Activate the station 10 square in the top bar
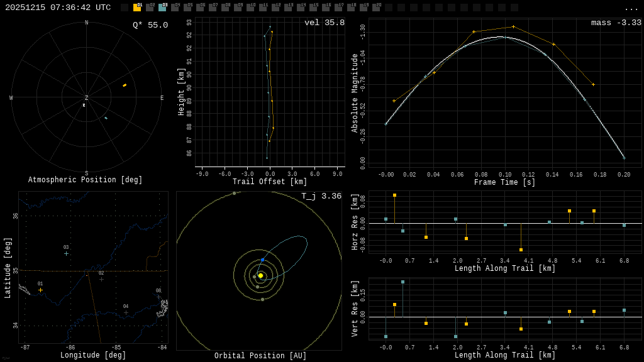Image resolution: width=644 pixels, height=362 pixels. [x=250, y=8]
